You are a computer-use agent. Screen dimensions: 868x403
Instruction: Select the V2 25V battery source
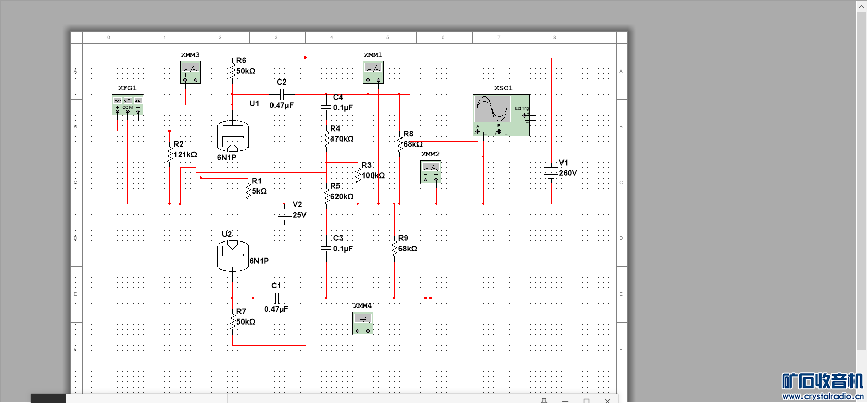click(x=284, y=214)
